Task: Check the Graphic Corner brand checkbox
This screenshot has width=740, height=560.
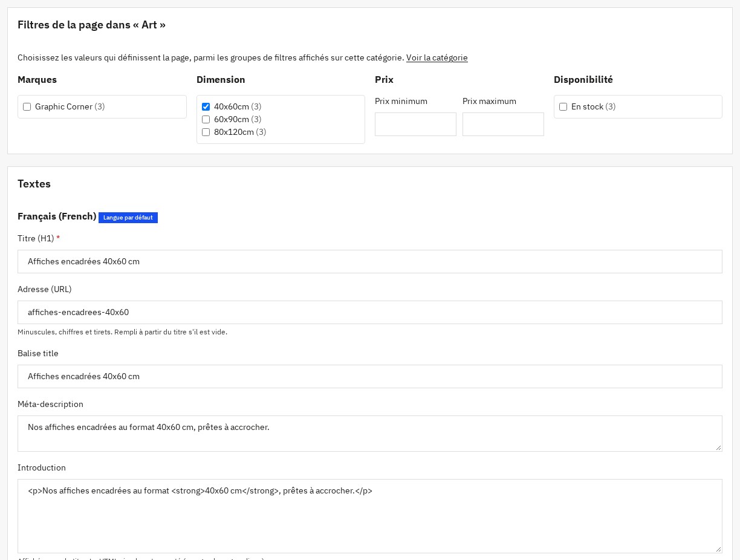Action: coord(27,107)
